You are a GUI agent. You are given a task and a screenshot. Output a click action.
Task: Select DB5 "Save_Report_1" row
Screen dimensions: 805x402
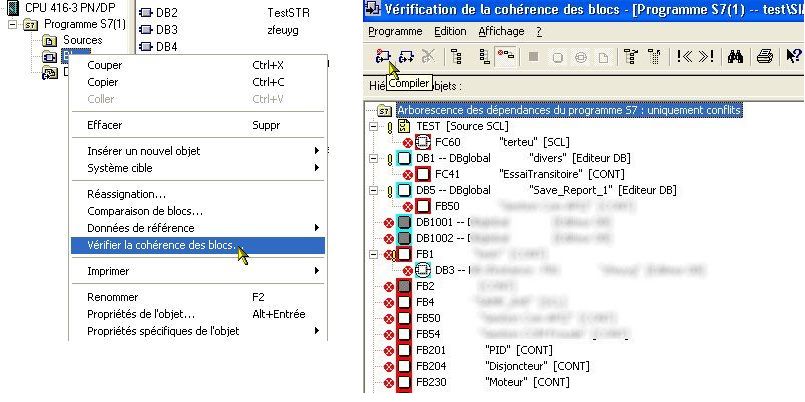[546, 190]
